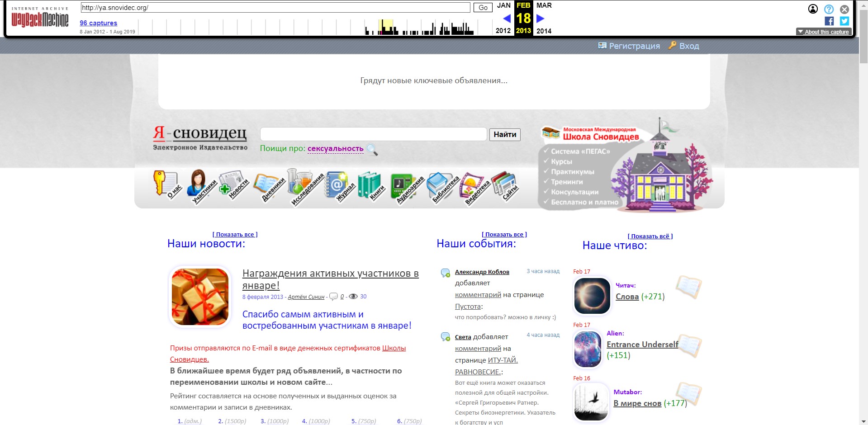Click the 'Регистрация' link
The image size is (868, 425).
629,46
